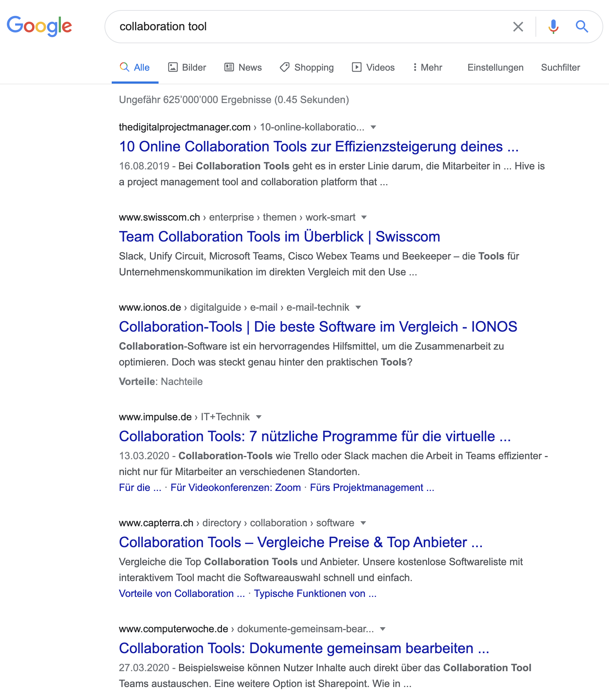Click the Google logo
Screen dimensions: 609x700
[x=39, y=26]
